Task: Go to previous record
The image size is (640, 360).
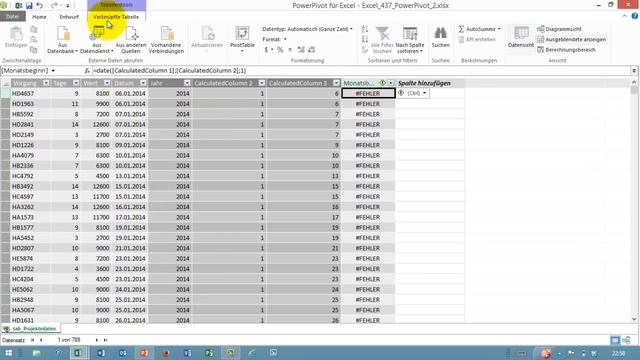Action: point(41,340)
